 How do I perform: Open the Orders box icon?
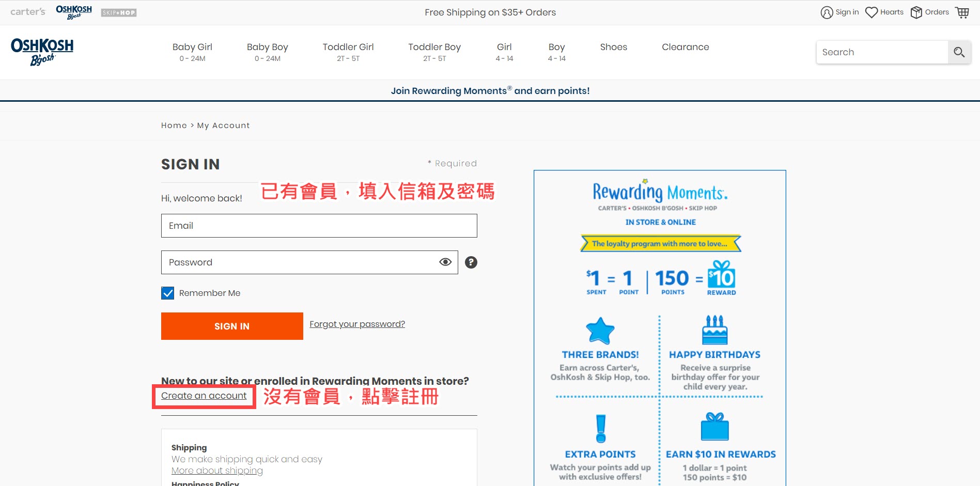[x=916, y=12]
